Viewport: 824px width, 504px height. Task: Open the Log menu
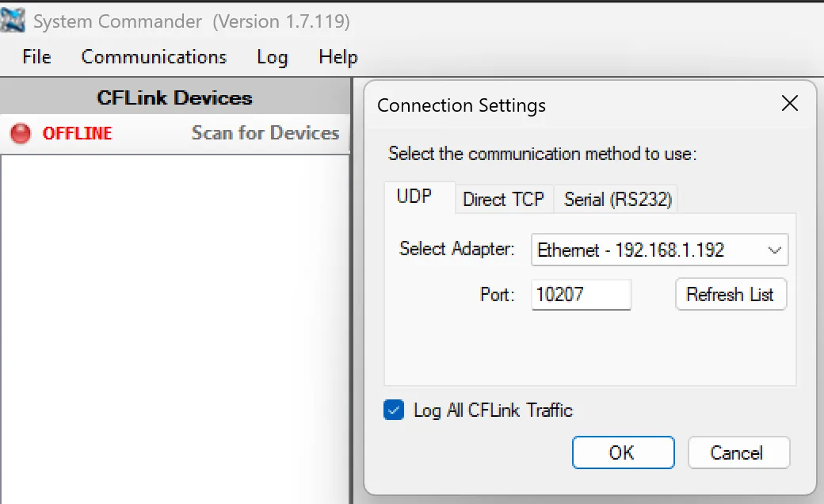click(271, 56)
